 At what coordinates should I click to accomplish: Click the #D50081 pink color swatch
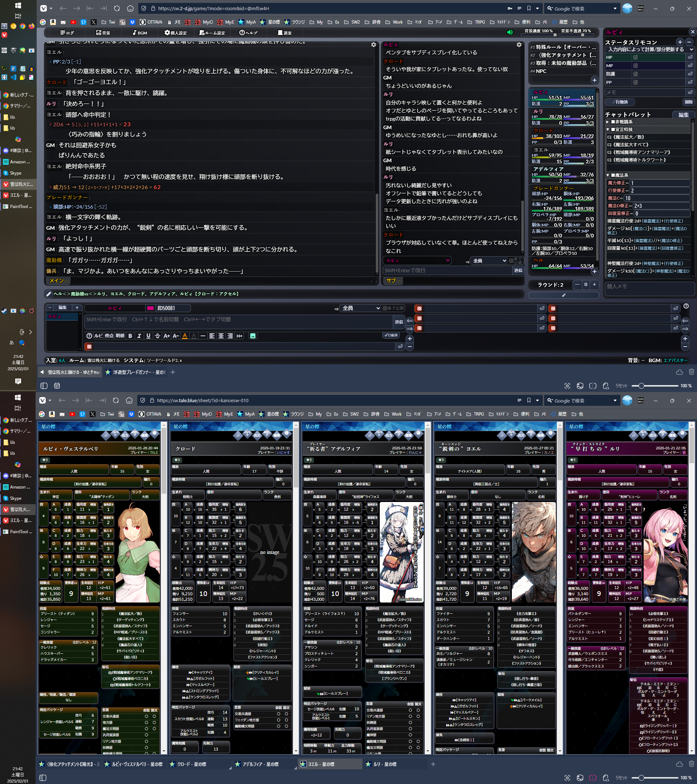point(150,309)
